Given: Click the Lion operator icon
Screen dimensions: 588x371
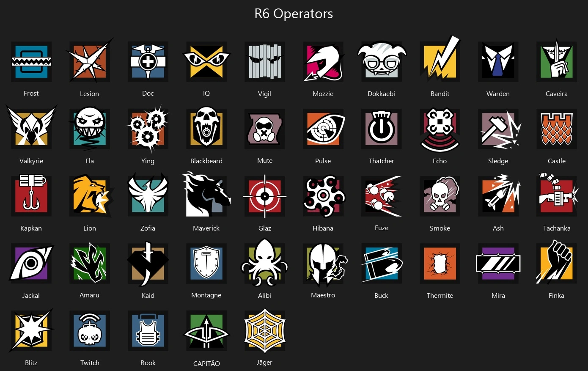Looking at the screenshot, I should (91, 196).
